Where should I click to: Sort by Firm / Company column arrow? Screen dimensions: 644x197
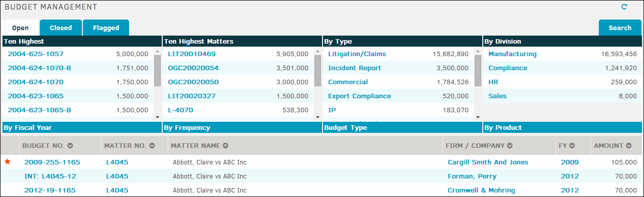(x=509, y=146)
